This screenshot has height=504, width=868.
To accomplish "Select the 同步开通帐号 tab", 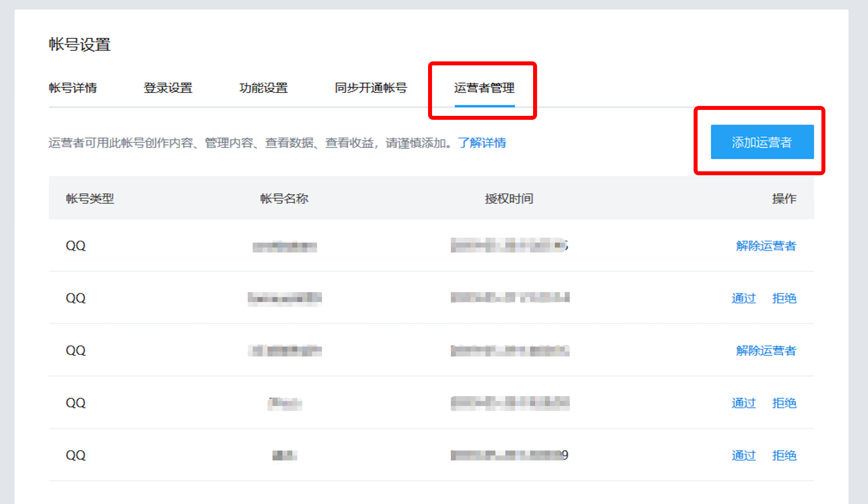I will click(371, 88).
